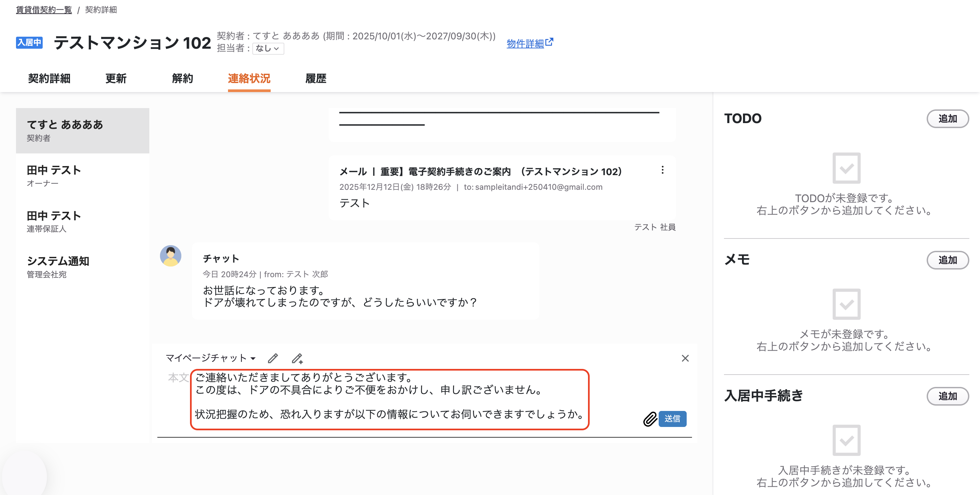The height and width of the screenshot is (495, 980).
Task: Expand the マイページチャット channel dropdown
Action: [211, 358]
